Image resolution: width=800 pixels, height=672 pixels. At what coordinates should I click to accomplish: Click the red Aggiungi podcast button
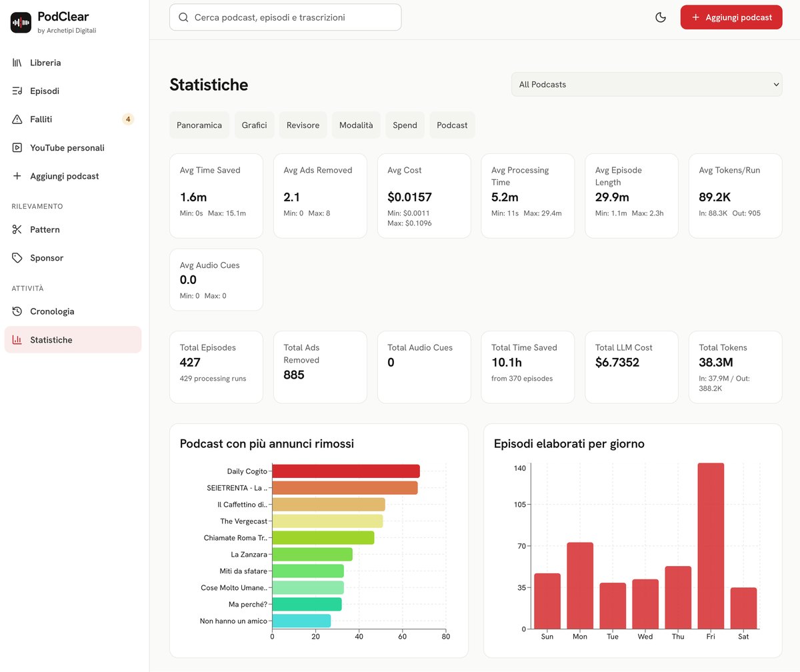[731, 17]
